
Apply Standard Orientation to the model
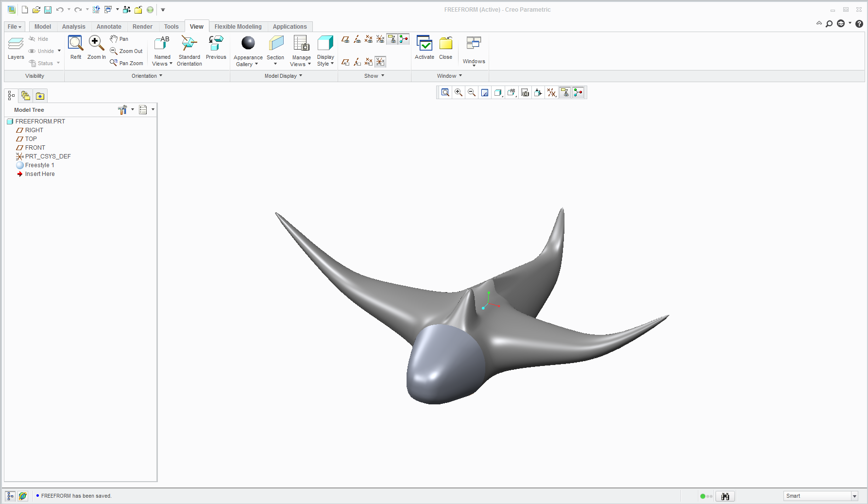click(189, 51)
